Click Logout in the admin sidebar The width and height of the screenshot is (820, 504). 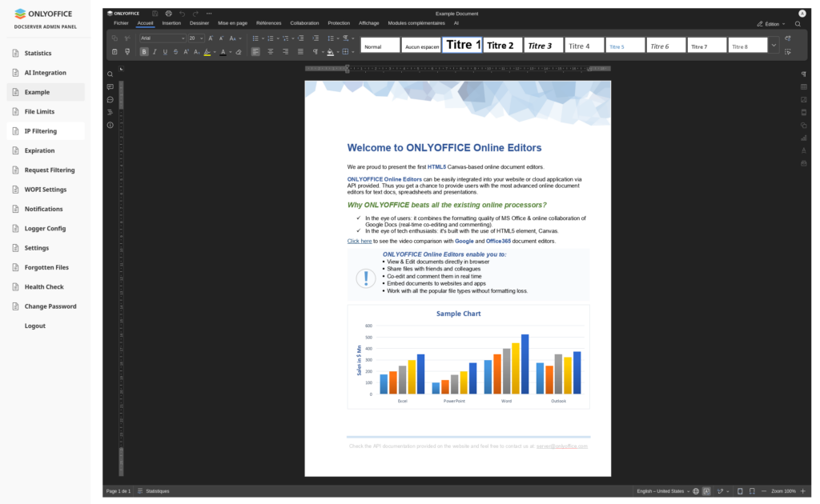35,326
